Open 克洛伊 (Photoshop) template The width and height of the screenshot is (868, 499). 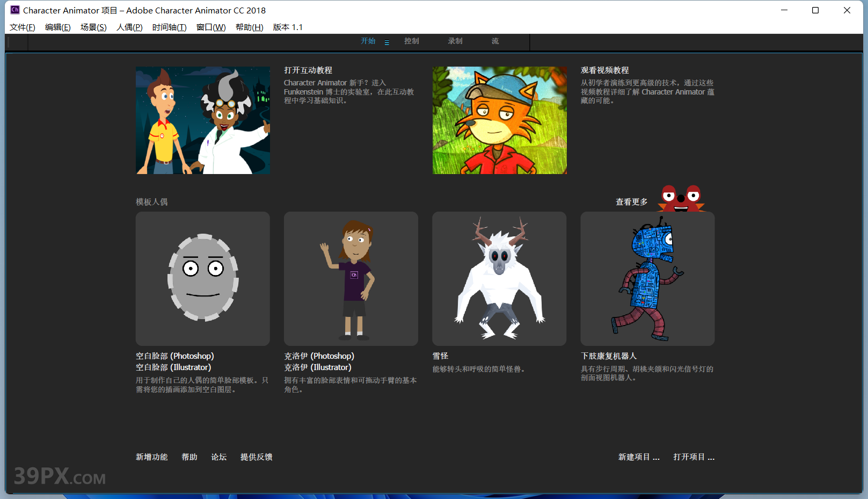(x=319, y=356)
